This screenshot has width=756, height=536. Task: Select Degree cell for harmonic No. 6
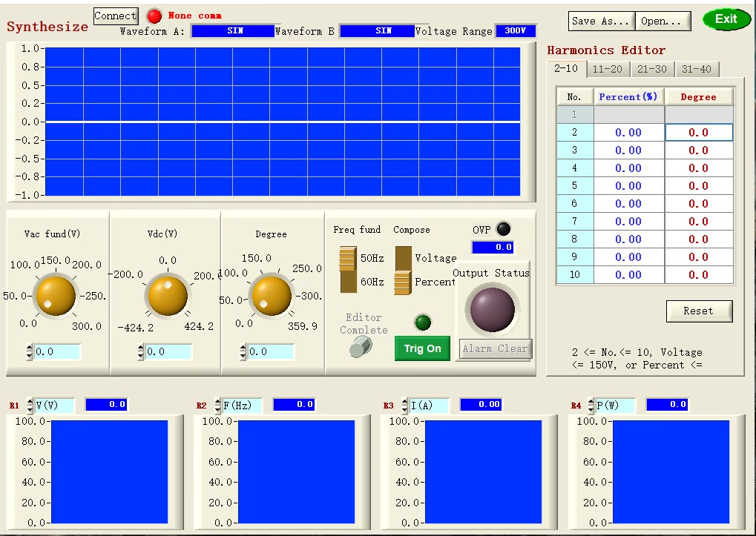tap(699, 204)
